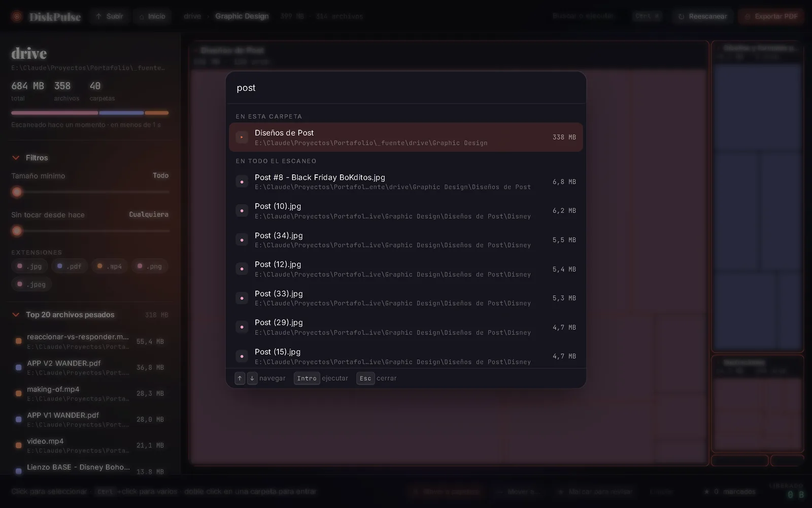Click file icon of Post (15).jpg
This screenshot has height=508, width=812.
242,357
